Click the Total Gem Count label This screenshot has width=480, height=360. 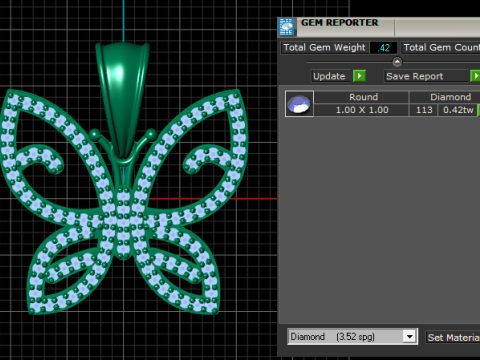(441, 48)
